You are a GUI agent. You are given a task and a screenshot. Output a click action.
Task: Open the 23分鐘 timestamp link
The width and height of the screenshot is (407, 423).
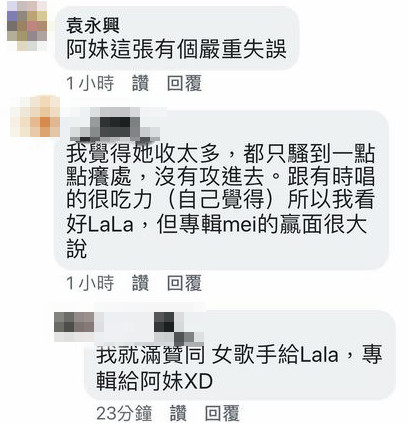[124, 413]
